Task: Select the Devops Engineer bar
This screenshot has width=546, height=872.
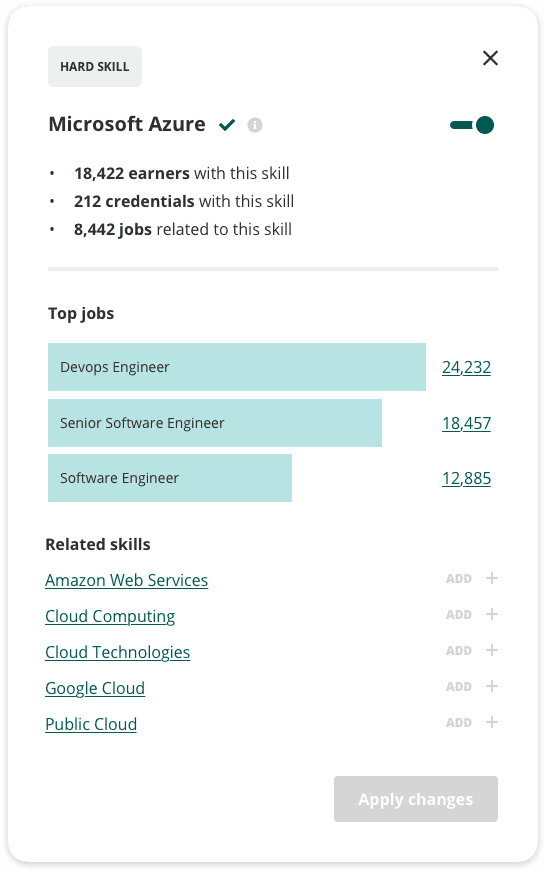Action: pos(237,367)
